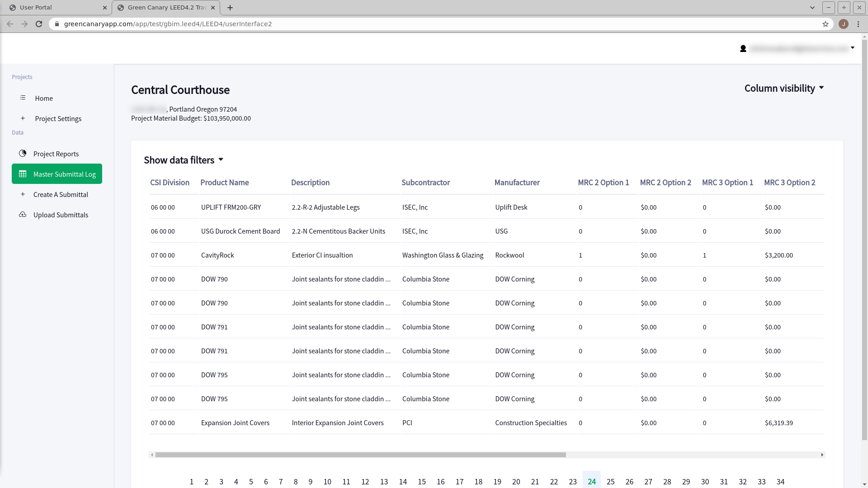Screen dimensions: 868x488
Task: Click the Home list icon in sidebar
Action: [23, 98]
